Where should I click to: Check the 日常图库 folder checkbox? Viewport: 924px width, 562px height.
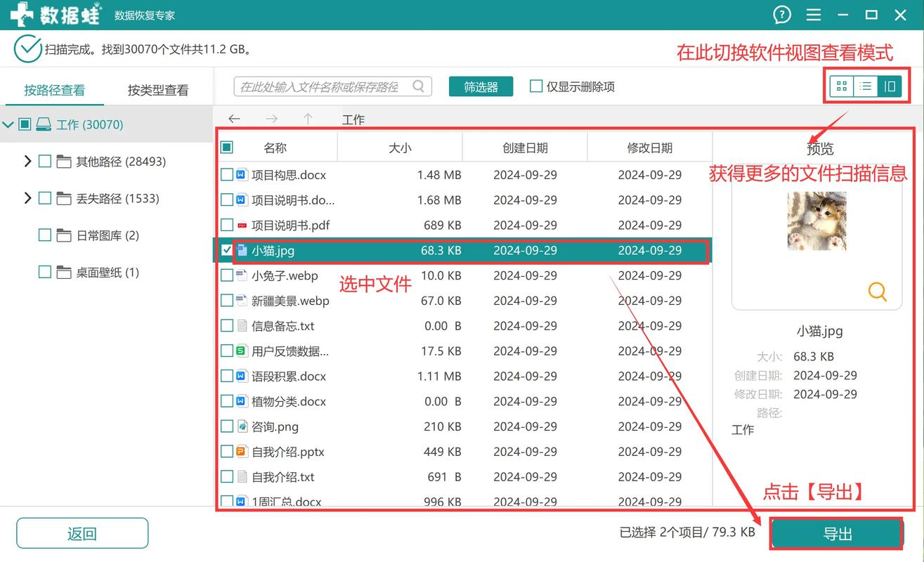pyautogui.click(x=44, y=235)
